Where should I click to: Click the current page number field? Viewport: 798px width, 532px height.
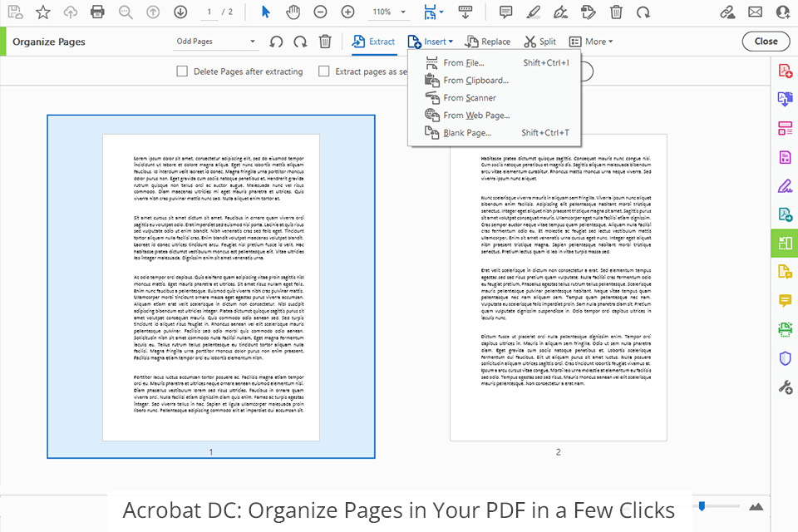(209, 12)
